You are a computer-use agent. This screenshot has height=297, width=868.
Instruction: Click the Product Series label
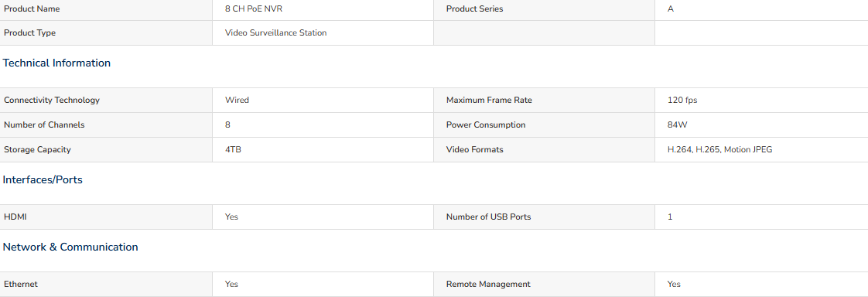474,9
